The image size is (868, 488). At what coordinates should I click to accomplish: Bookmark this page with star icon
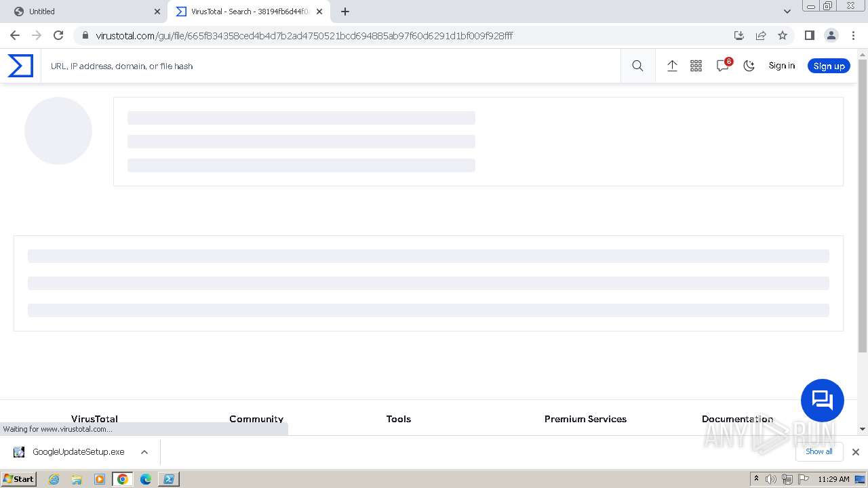click(783, 35)
